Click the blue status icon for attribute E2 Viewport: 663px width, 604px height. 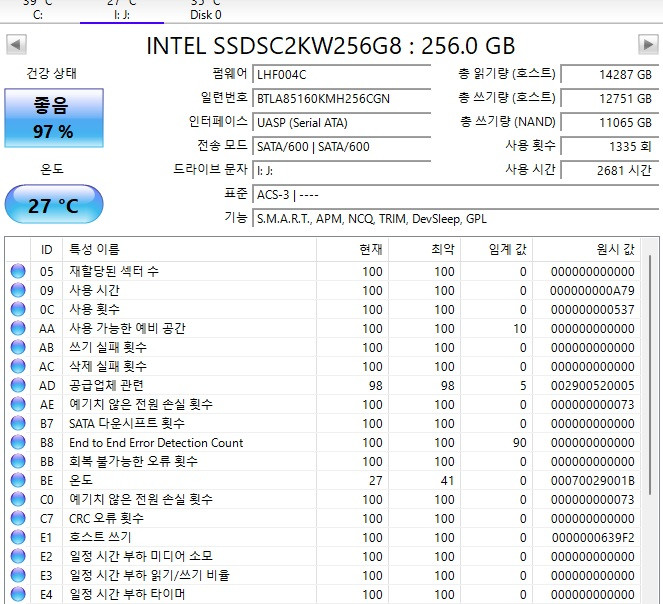[18, 557]
